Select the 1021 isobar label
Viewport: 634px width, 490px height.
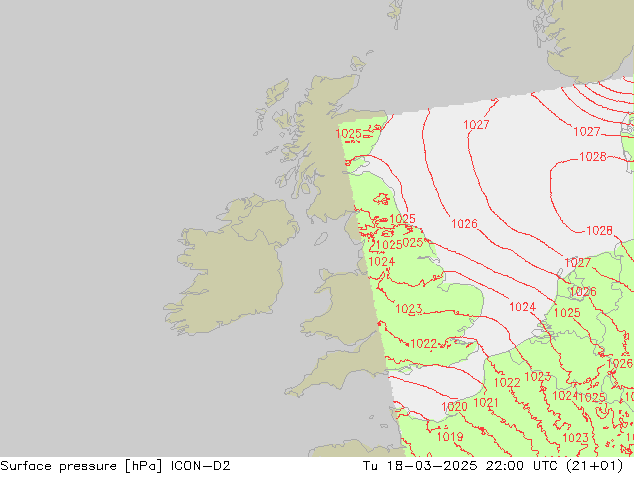point(486,403)
